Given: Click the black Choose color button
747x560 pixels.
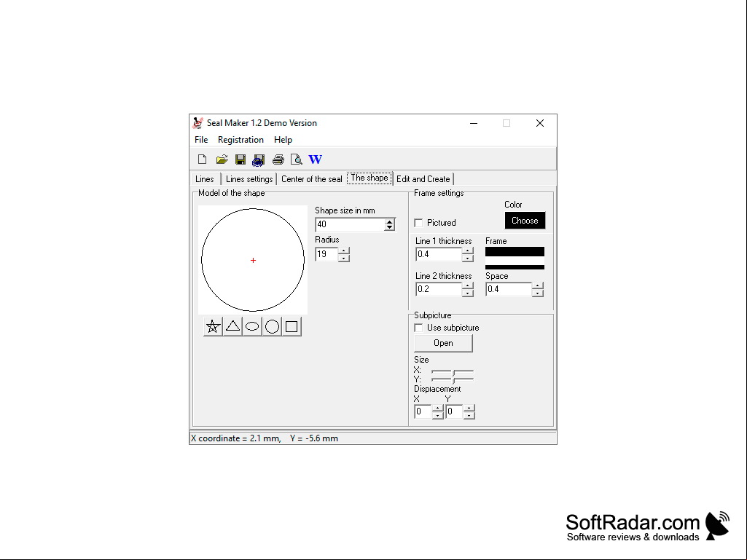Looking at the screenshot, I should coord(525,221).
